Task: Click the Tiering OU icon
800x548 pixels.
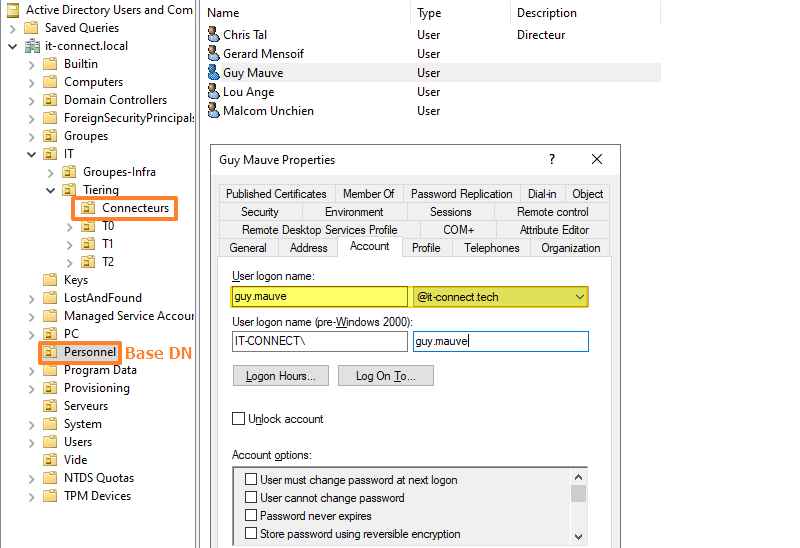Action: pos(69,190)
